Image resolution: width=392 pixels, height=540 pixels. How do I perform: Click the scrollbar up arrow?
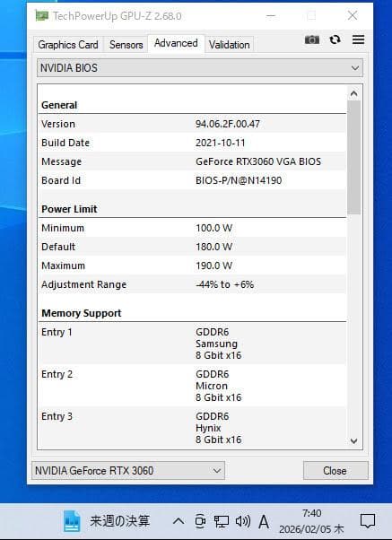(x=353, y=93)
